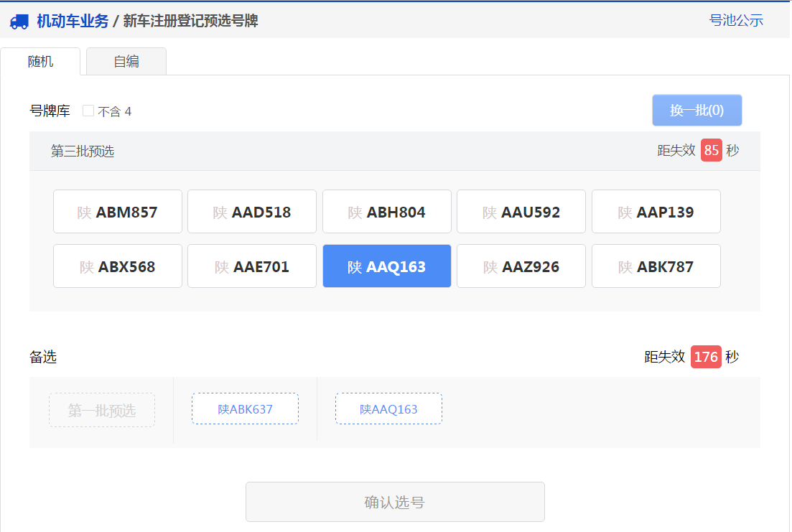Select plate 陕 AAU592
Screen dimensions: 792x532
(521, 212)
